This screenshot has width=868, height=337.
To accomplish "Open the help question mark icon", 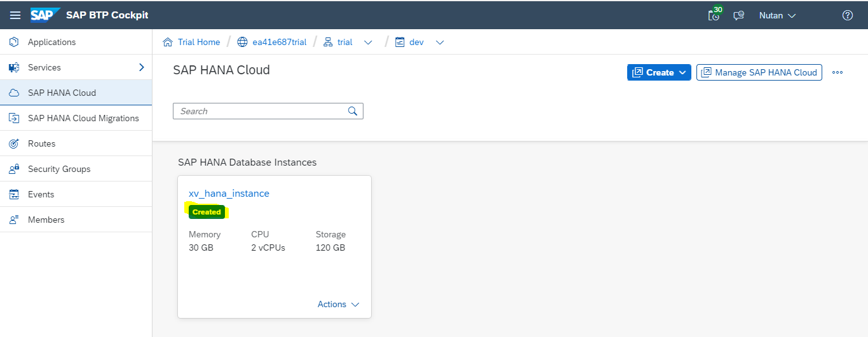I will 847,15.
